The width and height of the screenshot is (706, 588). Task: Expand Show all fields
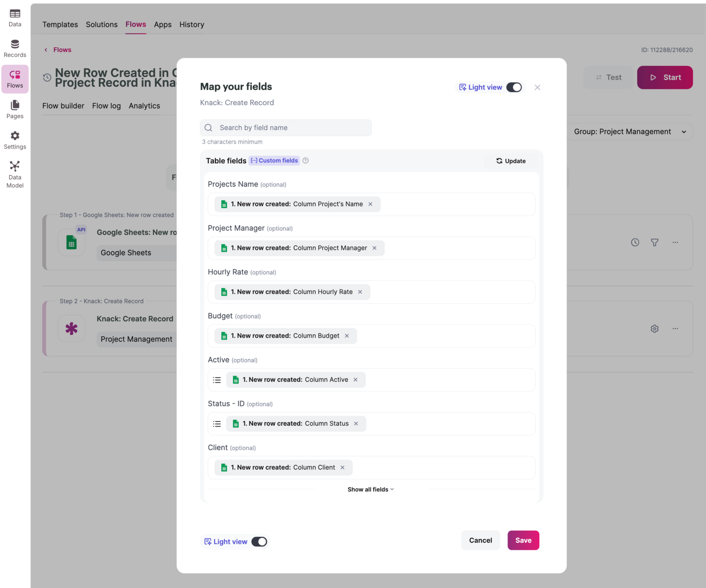click(371, 490)
